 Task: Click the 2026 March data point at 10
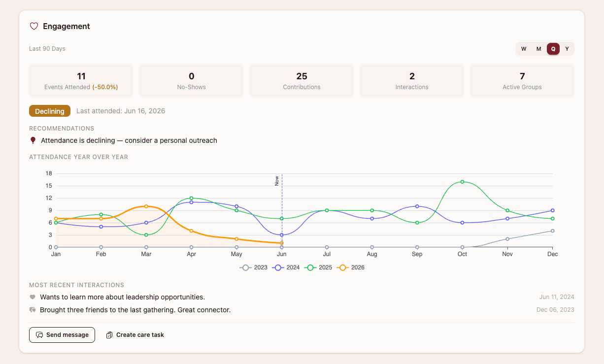(x=146, y=206)
